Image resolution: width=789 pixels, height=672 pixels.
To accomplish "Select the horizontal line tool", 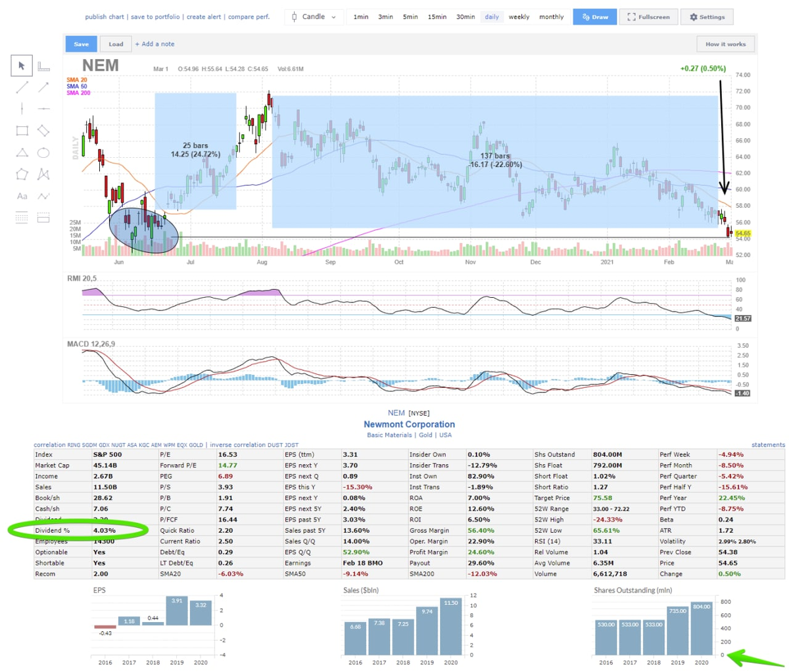I will pyautogui.click(x=43, y=108).
